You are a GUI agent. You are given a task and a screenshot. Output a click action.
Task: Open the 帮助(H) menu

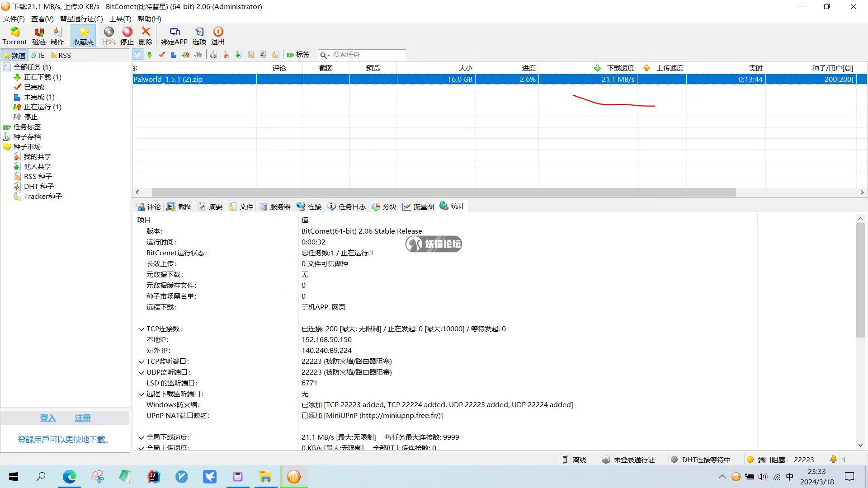pos(149,19)
